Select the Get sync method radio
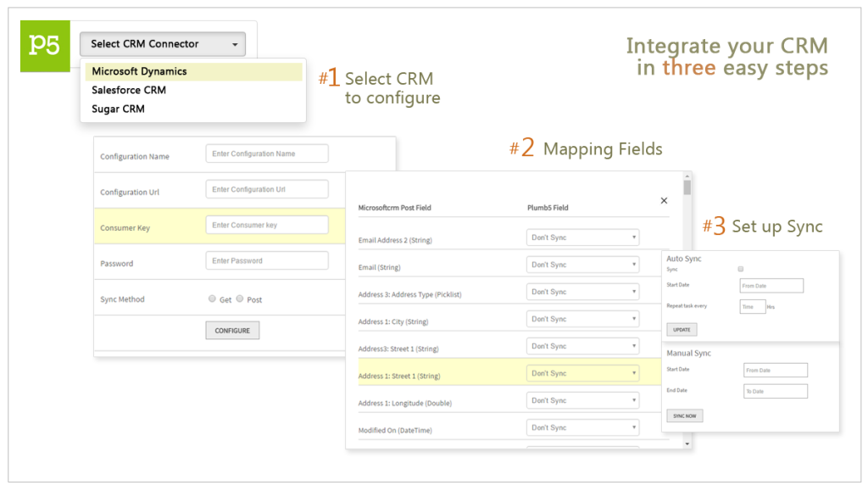The image size is (868, 491). pos(212,299)
